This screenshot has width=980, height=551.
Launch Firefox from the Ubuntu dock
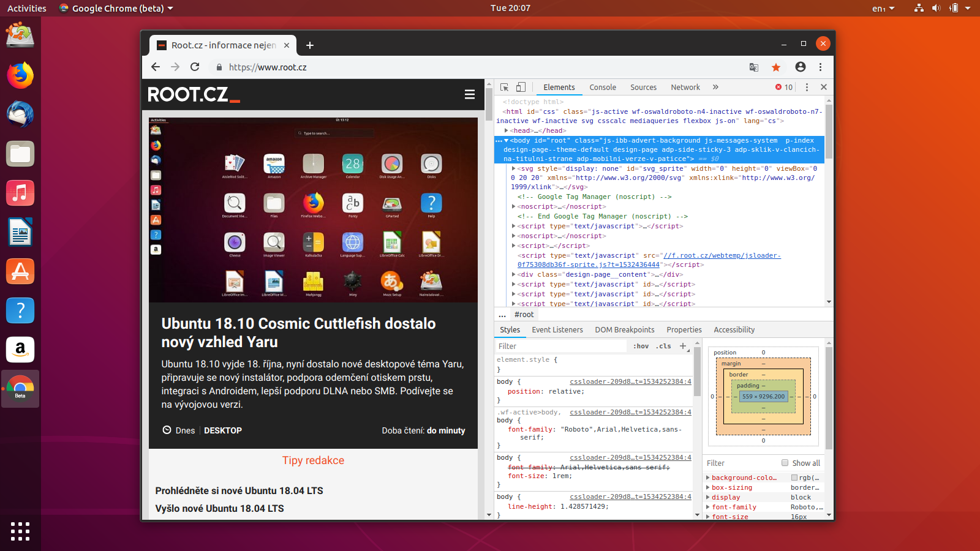20,75
